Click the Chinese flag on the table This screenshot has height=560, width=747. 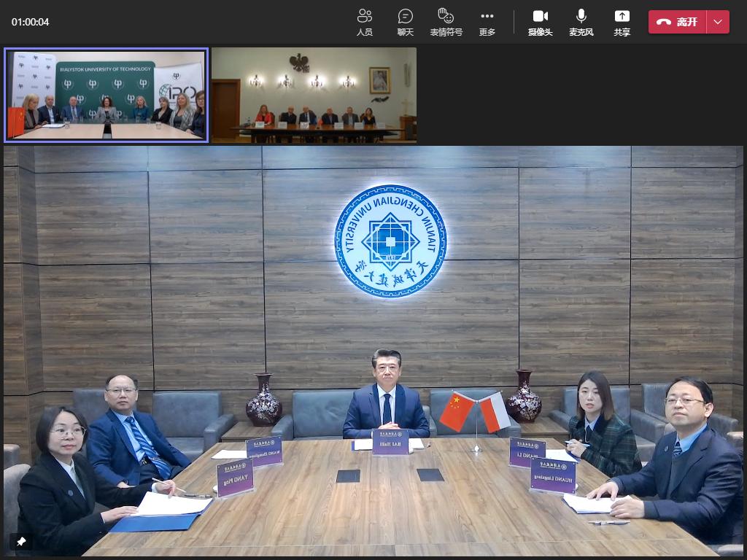point(457,411)
